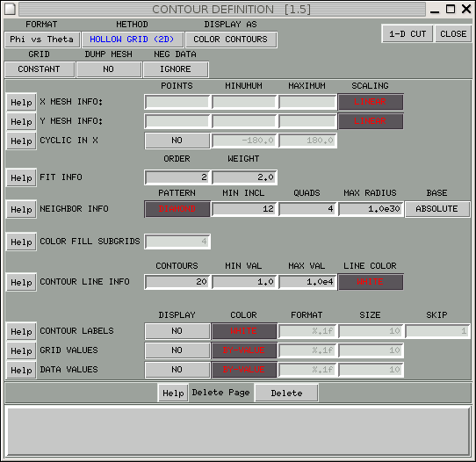
Task: Open the window menu icon in the title bar
Action: tap(10, 9)
